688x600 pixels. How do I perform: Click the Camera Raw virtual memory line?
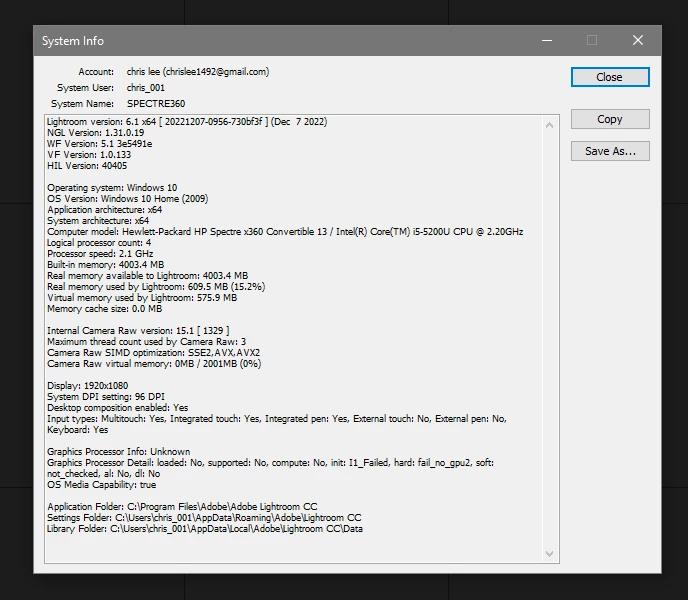(x=154, y=363)
